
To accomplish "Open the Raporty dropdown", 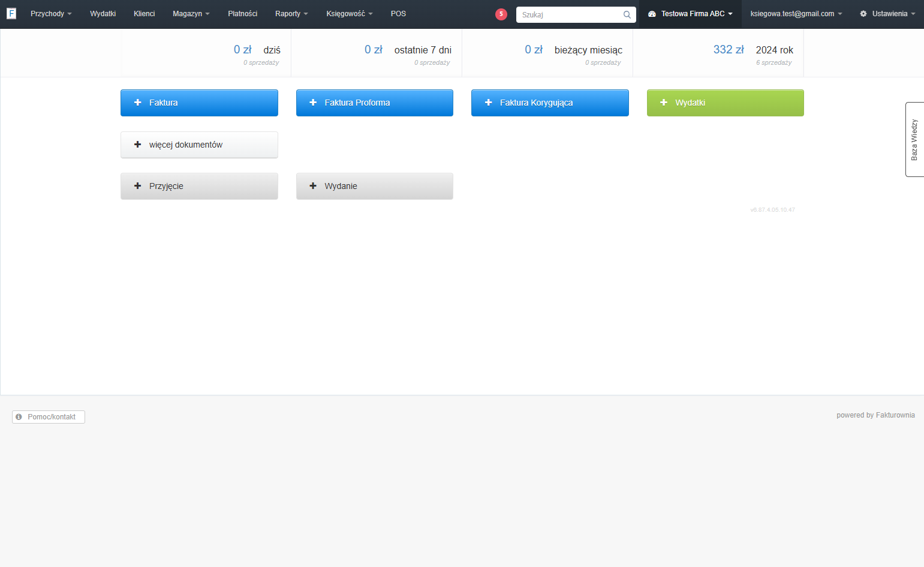I will coord(291,14).
